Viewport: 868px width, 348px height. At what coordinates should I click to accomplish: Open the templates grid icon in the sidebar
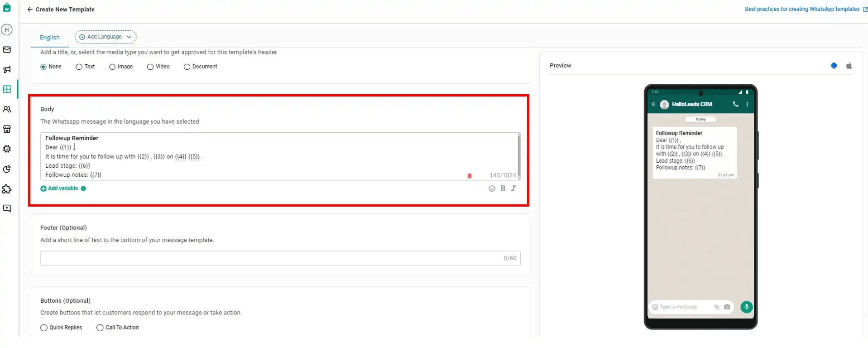click(x=7, y=89)
